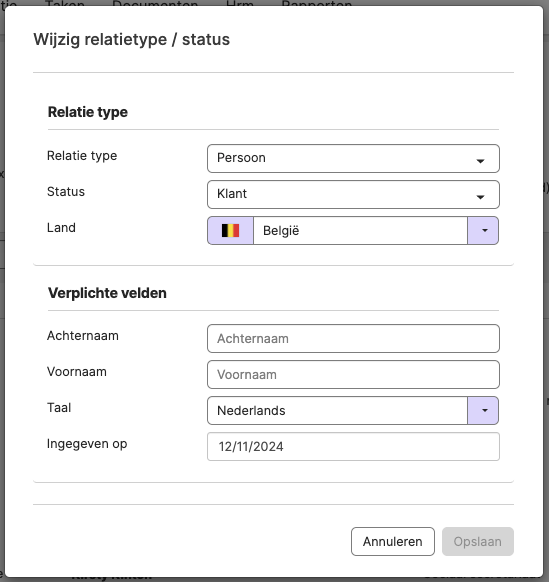Click the 'Relatie type' bold section heading
The height and width of the screenshot is (582, 549).
tap(88, 112)
